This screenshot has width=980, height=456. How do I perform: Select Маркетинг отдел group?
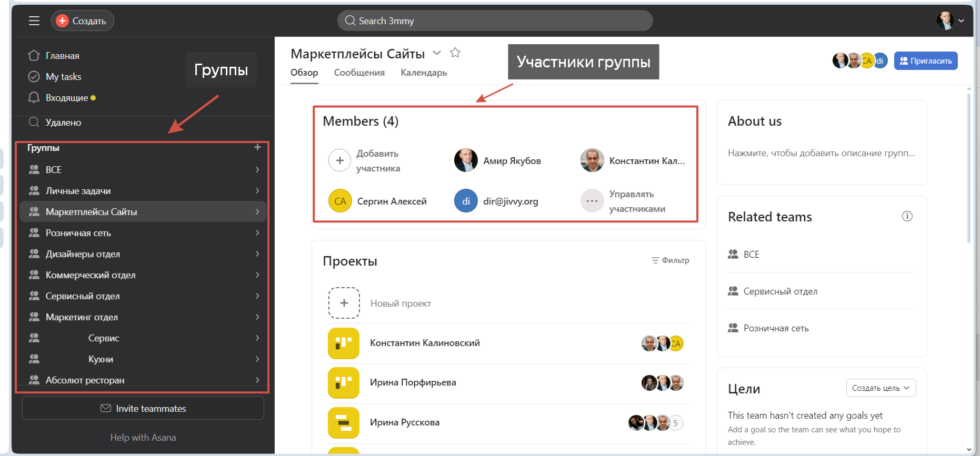pos(143,317)
